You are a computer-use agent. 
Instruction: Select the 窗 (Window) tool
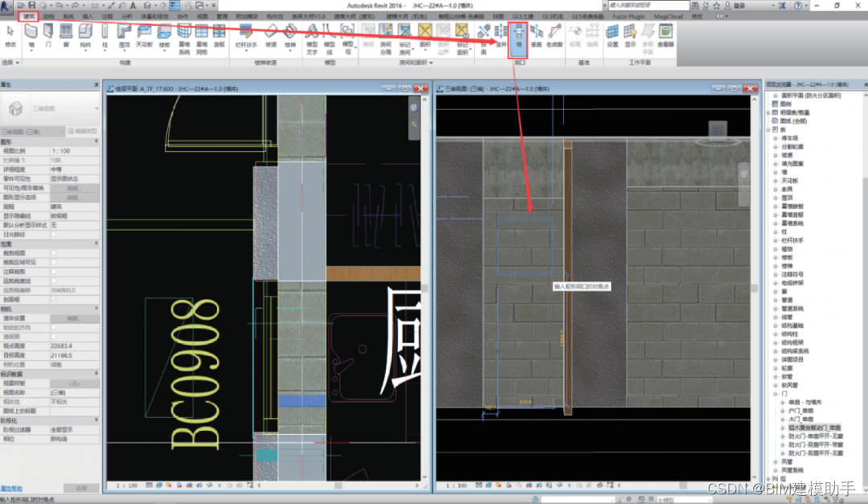tap(67, 36)
